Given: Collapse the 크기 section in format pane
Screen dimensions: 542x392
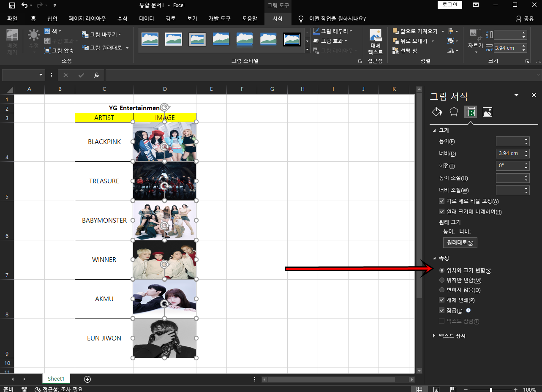Looking at the screenshot, I should pos(435,131).
